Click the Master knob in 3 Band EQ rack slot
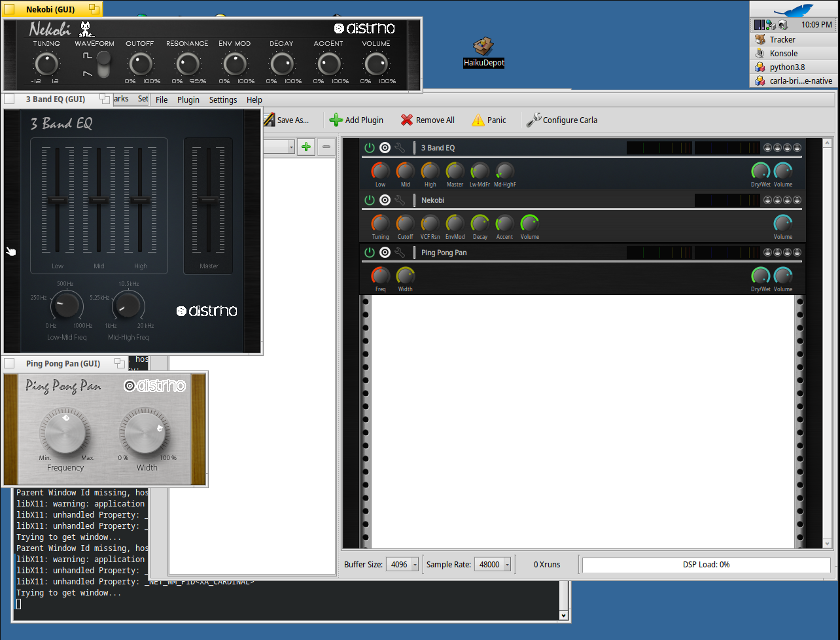The height and width of the screenshot is (640, 840). pyautogui.click(x=455, y=171)
